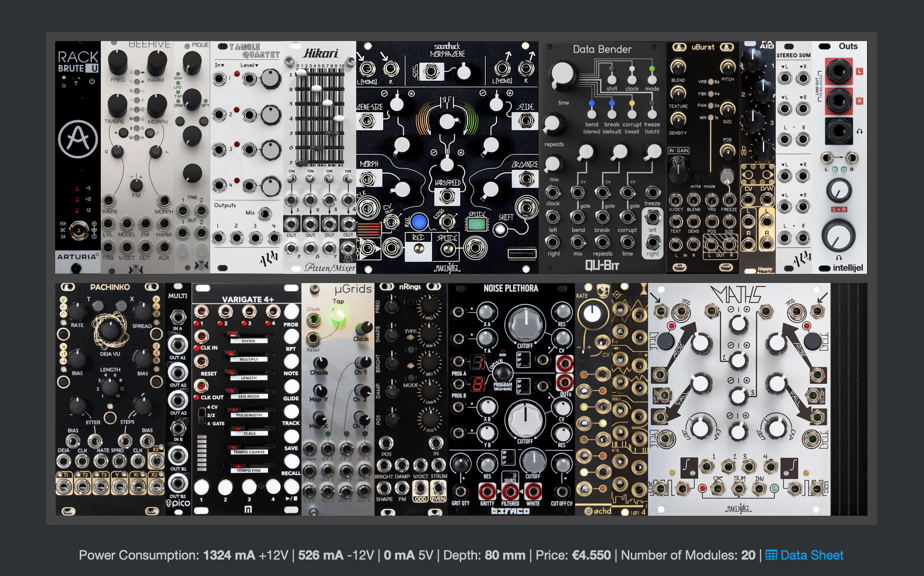924x576 pixels.
Task: Open the Data Sheet link
Action: 812,555
